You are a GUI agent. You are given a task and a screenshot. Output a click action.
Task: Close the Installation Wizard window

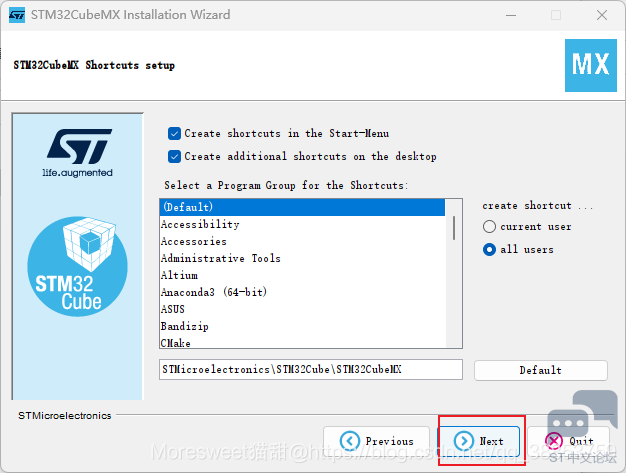pos(602,16)
